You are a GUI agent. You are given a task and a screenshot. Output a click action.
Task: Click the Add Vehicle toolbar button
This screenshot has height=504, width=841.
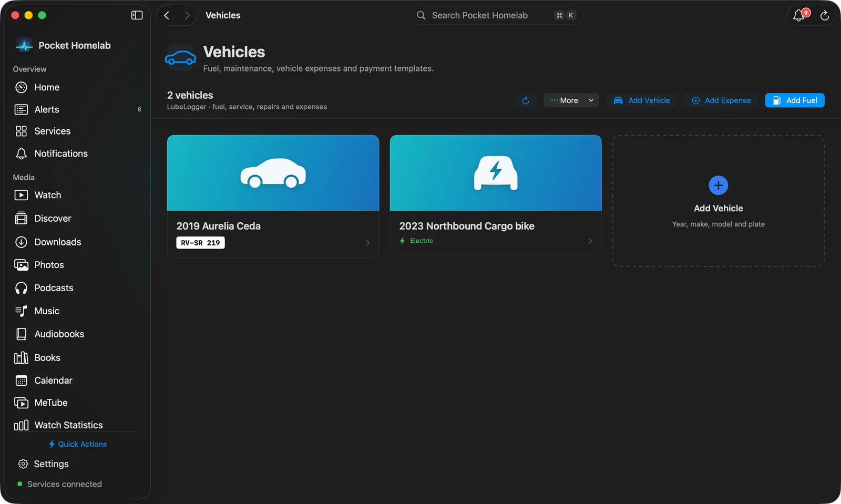coord(642,100)
